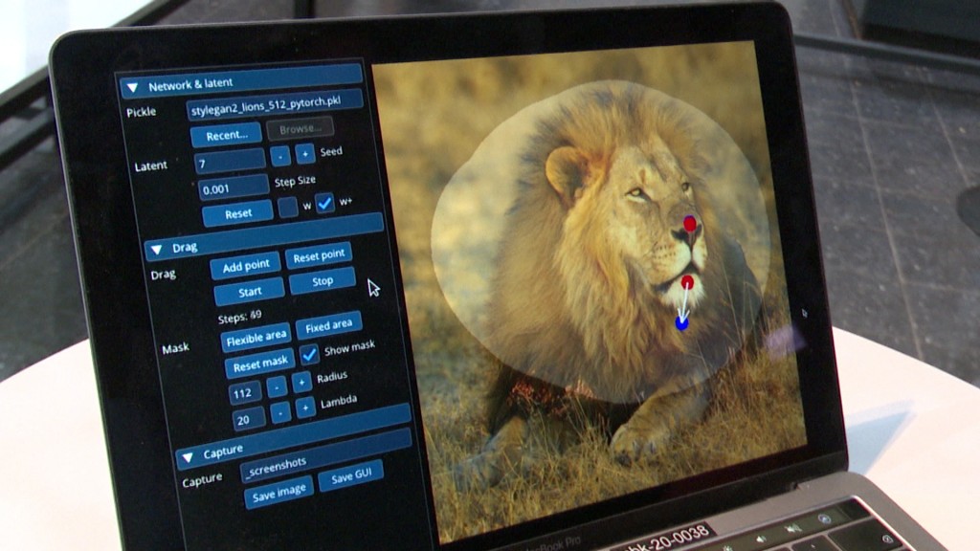980x551 pixels.
Task: Click the red handle point on lion's chin
Action: pos(687,282)
